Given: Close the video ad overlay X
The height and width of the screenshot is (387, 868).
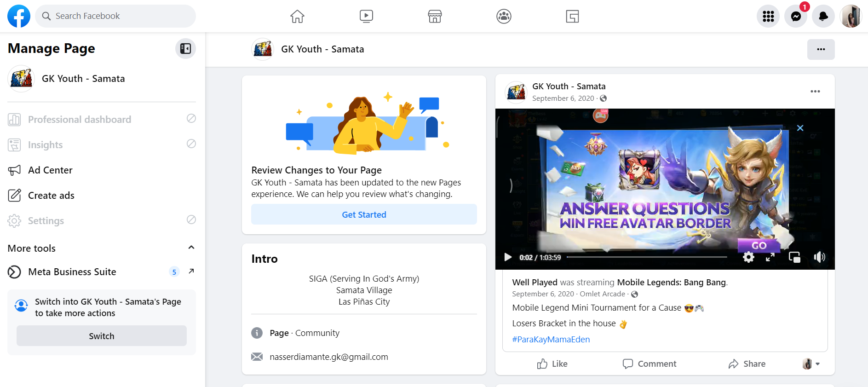Looking at the screenshot, I should 800,128.
